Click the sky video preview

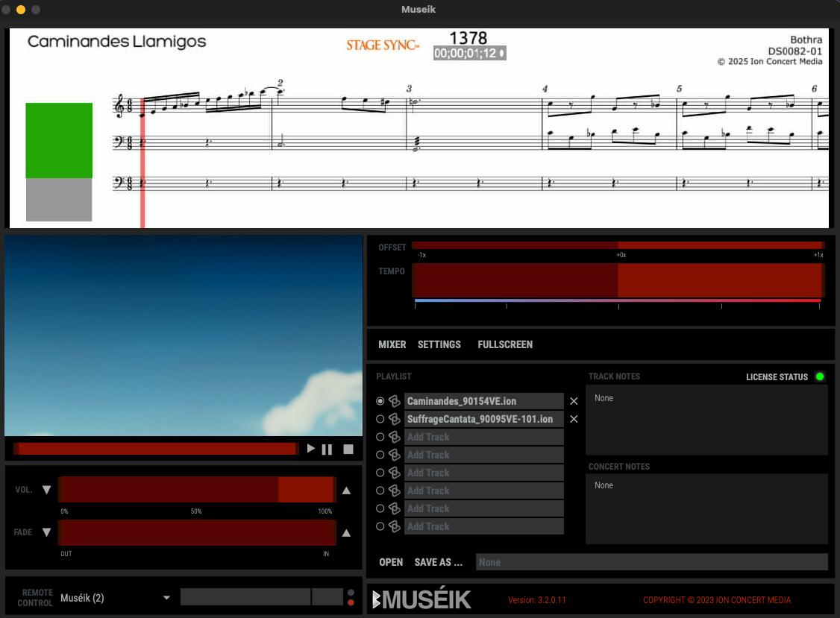(184, 335)
